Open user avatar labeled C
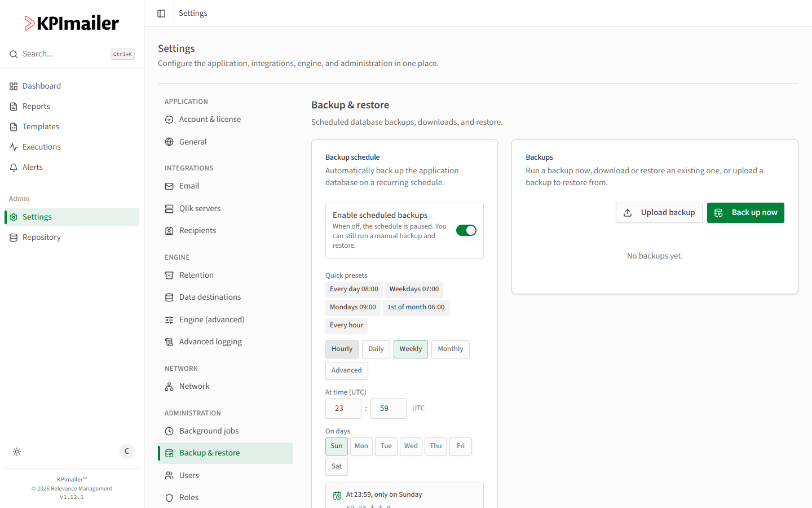This screenshot has height=508, width=812. (127, 452)
